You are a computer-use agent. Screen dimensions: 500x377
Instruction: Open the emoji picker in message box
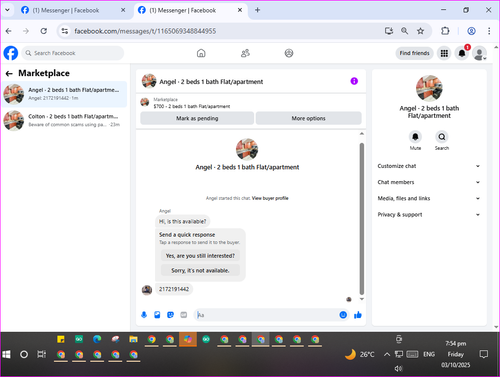pyautogui.click(x=343, y=315)
